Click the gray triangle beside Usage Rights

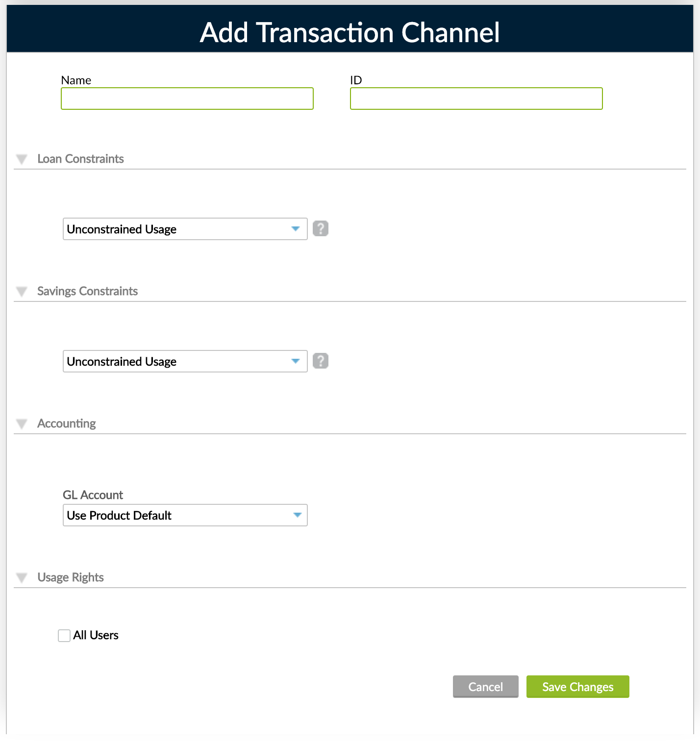(x=21, y=577)
